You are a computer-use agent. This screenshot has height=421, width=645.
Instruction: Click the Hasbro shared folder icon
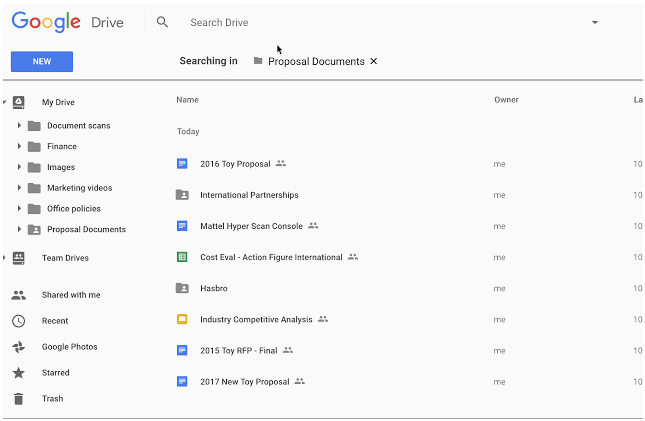(x=182, y=288)
